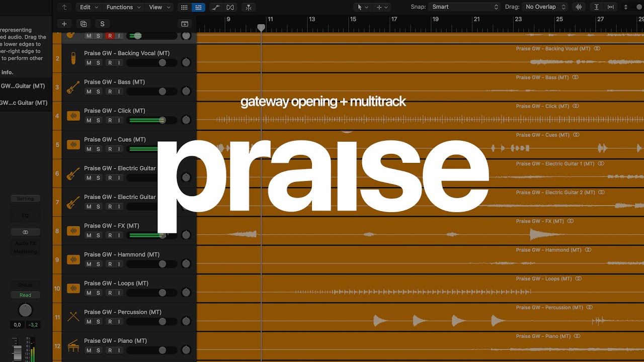Record-enable the Loops track
The image size is (644, 362).
pos(109,293)
